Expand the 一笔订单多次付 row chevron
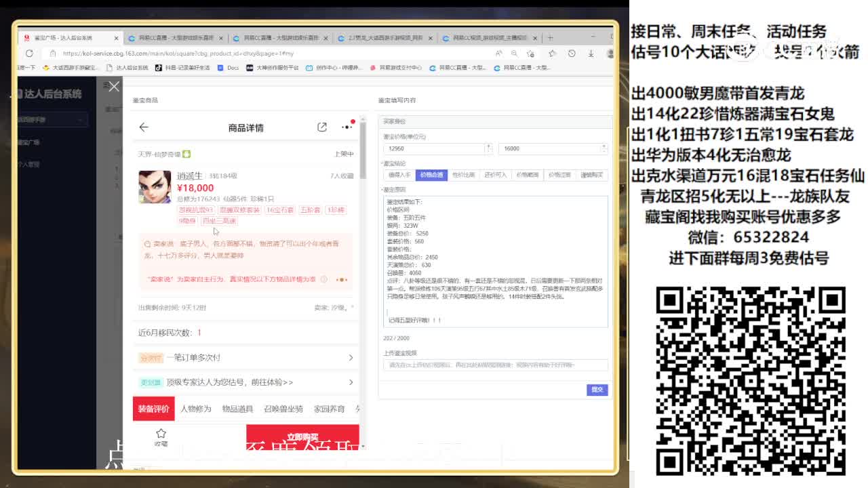This screenshot has height=488, width=868. [x=351, y=358]
